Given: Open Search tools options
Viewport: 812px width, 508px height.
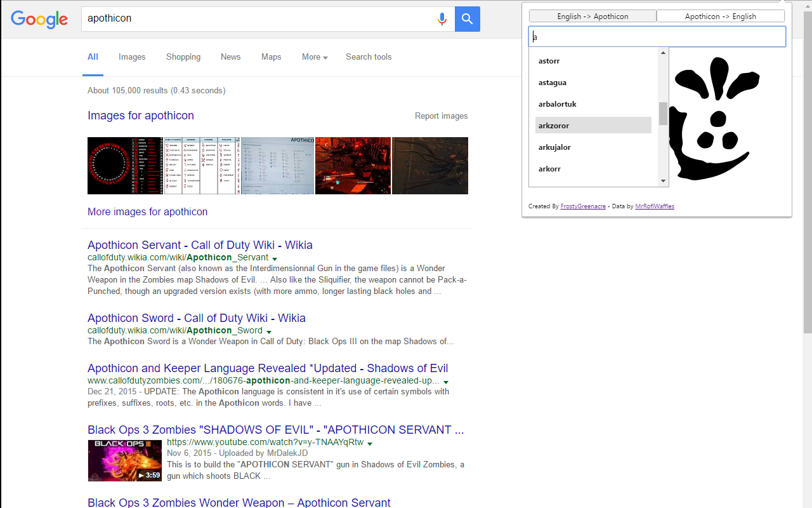Looking at the screenshot, I should tap(369, 57).
